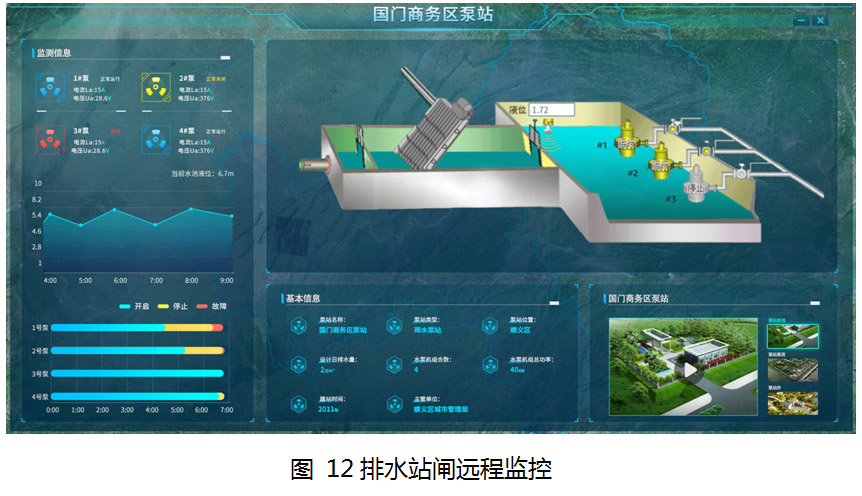This screenshot has width=862, height=496.
Task: Collapse the 监测信息 panel
Action: point(226,58)
